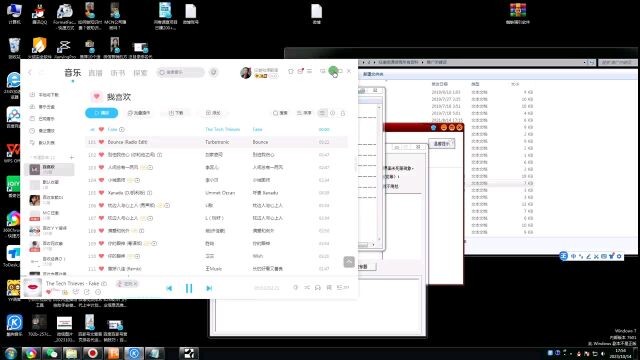
Task: Click the listen-to-identify icon beside search box
Action: coord(213,72)
